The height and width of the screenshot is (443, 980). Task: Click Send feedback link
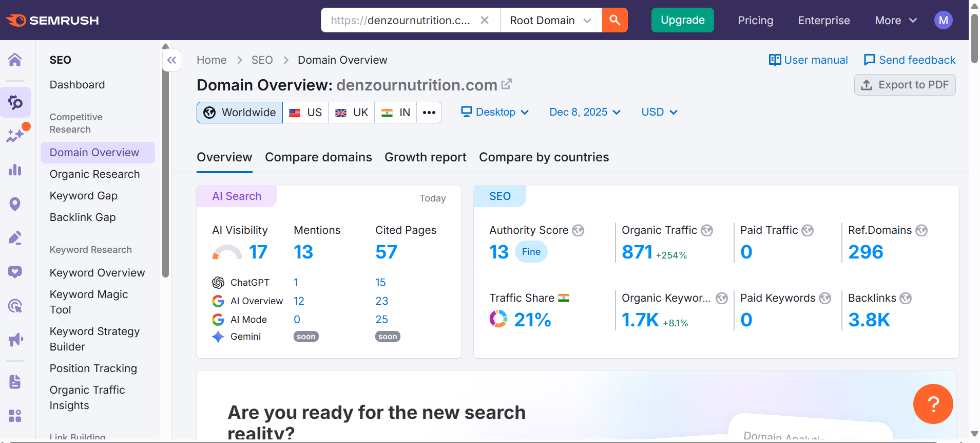pyautogui.click(x=909, y=60)
